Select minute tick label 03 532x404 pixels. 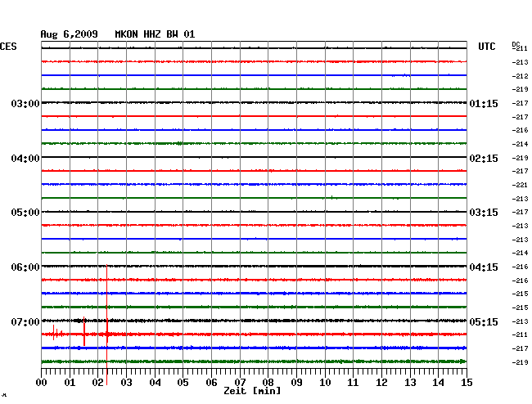[x=127, y=383]
